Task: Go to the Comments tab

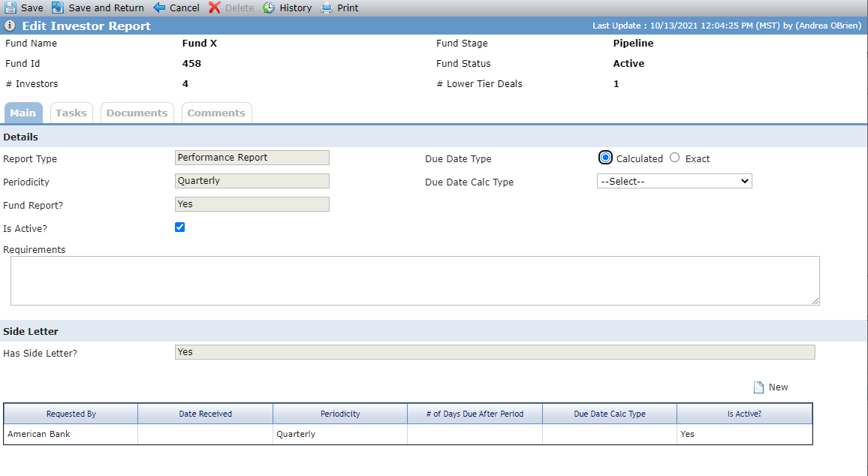Action: point(216,113)
